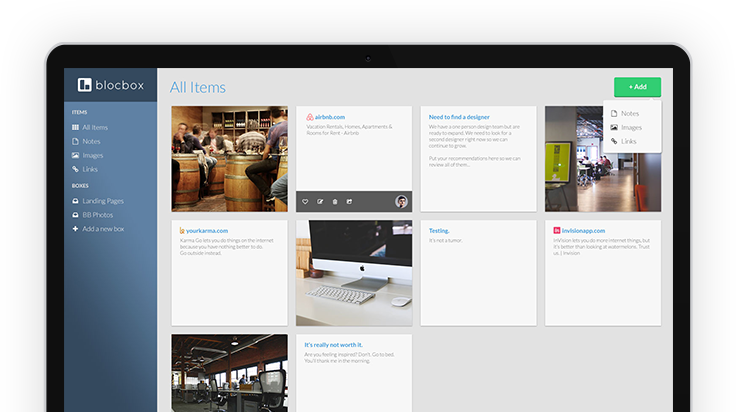Image resolution: width=736 pixels, height=412 pixels.
Task: Open the 'Testing.' note title
Action: tap(439, 230)
